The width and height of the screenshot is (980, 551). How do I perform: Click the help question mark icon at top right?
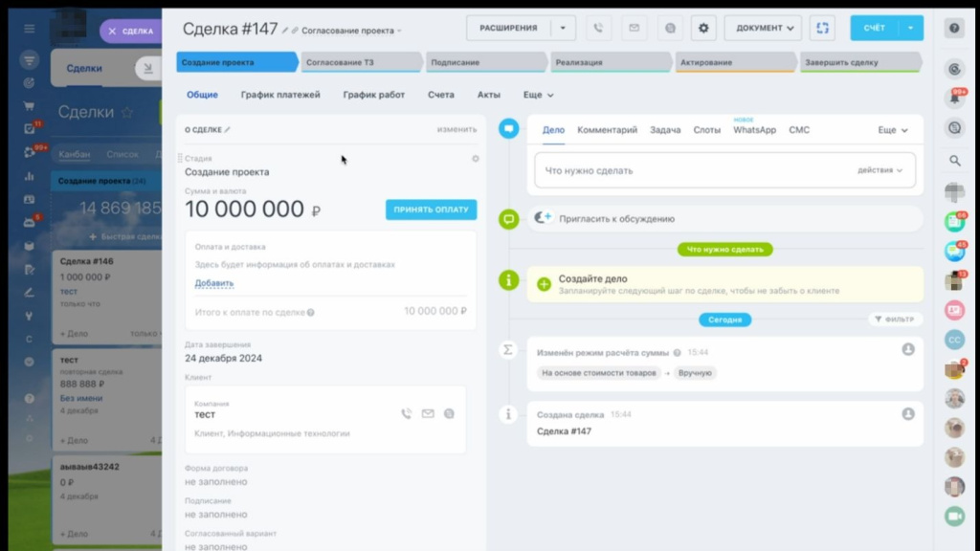[x=954, y=29]
